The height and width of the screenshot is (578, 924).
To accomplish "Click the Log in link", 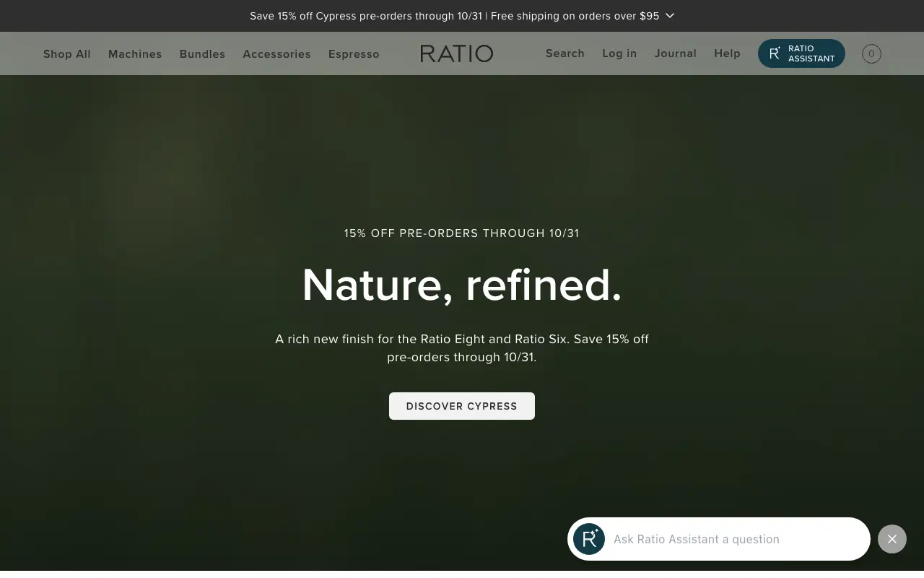I will (619, 53).
